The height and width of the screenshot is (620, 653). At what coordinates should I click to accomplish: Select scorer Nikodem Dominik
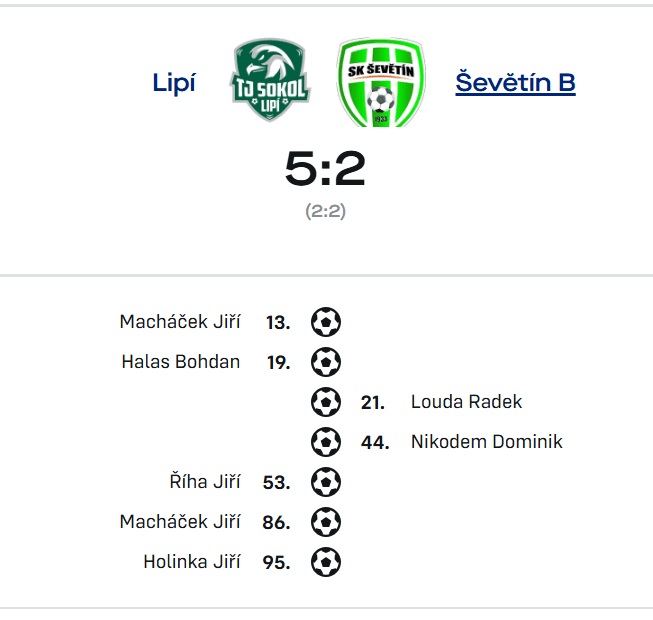tap(487, 442)
